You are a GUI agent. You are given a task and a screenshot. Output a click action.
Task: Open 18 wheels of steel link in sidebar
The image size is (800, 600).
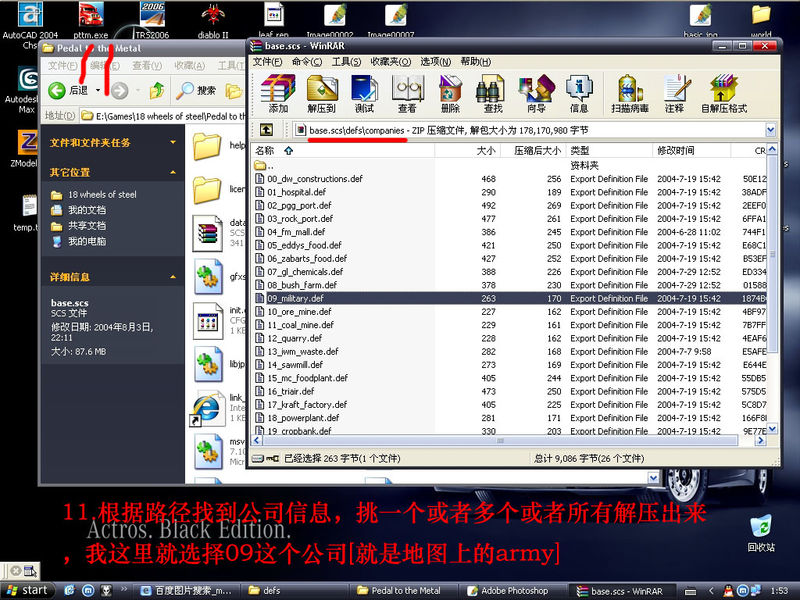click(x=102, y=194)
